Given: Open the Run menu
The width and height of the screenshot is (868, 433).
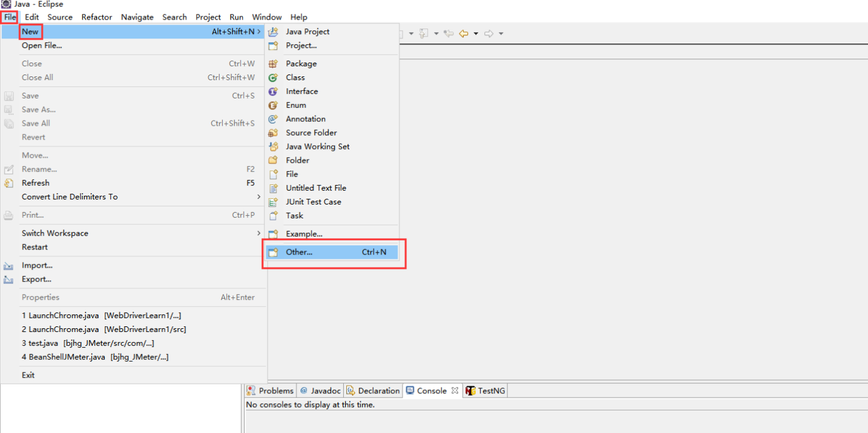Looking at the screenshot, I should [x=237, y=17].
